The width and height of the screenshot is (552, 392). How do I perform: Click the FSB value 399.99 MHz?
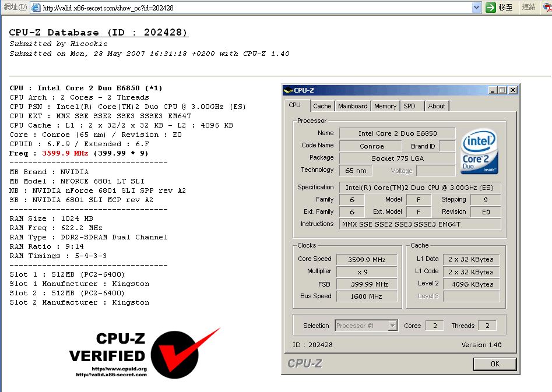[367, 284]
